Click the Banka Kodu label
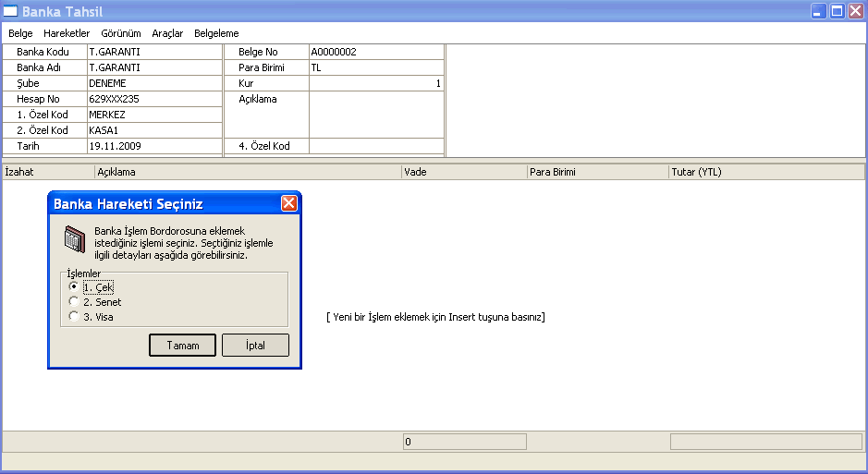Viewport: 868px width, 474px height. [x=43, y=52]
